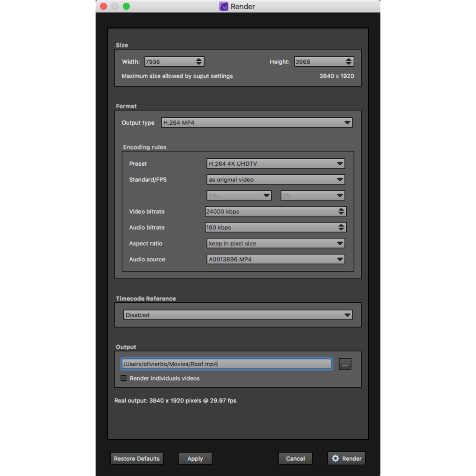This screenshot has width=476, height=476.
Task: Open the Aspect ratio dropdown
Action: pos(276,244)
